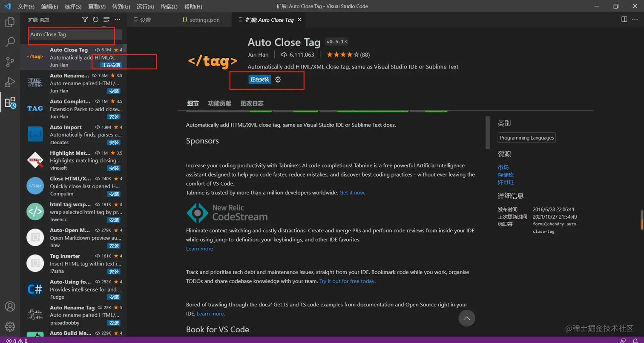Viewport: 644px width, 343px height.
Task: Open the 查看(V) menu
Action: click(97, 6)
